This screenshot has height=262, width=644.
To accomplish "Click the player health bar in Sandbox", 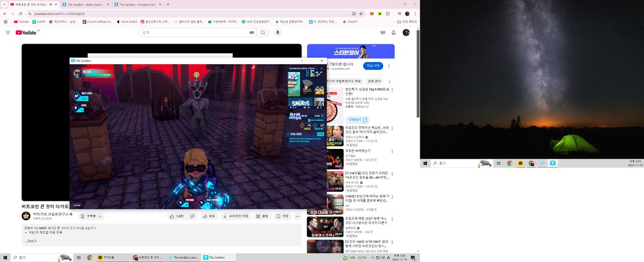I will pos(97,74).
